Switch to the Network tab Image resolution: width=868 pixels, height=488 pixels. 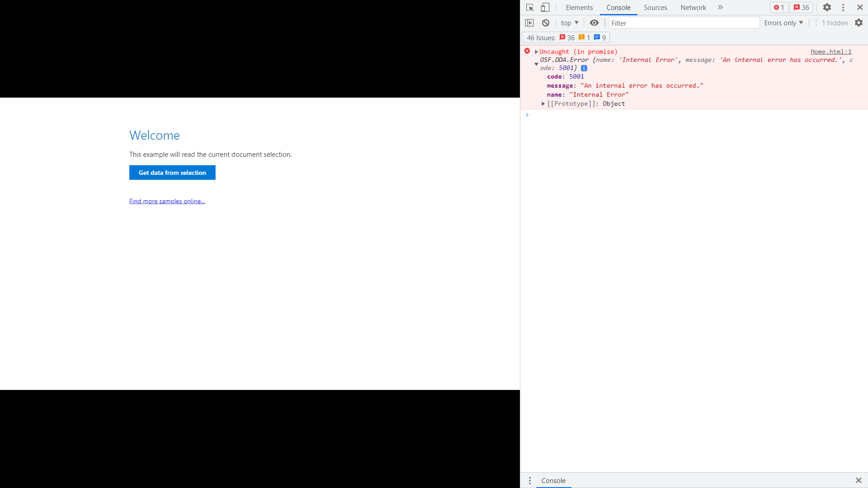coord(693,7)
